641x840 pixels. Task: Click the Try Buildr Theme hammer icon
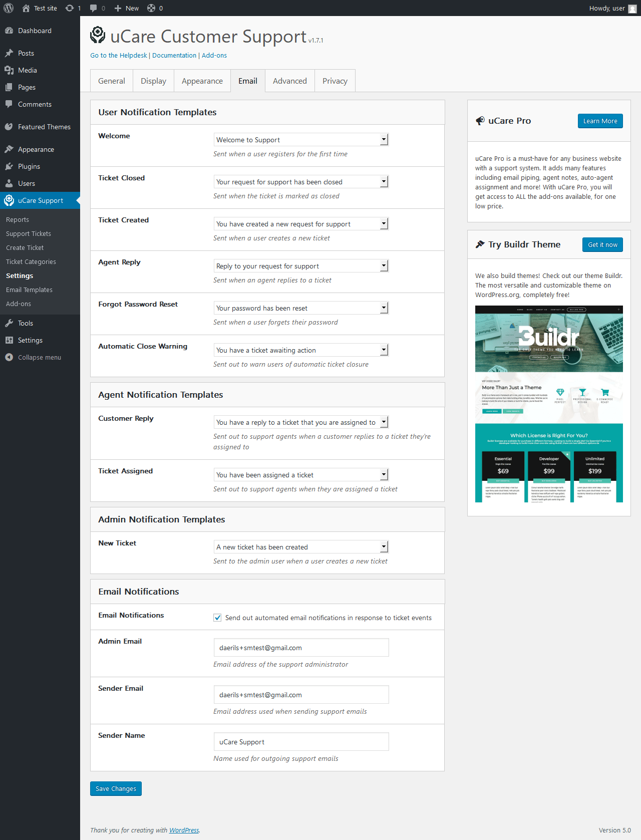tap(480, 244)
